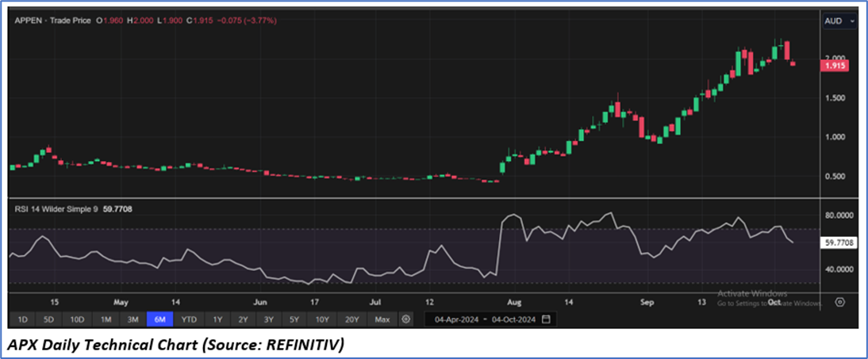Click the APPEN Trade Price legend
Screen dimensions: 868x359
52,21
